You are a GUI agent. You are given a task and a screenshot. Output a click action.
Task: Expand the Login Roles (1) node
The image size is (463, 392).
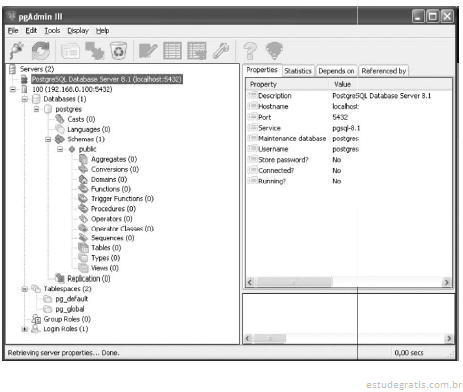[x=25, y=329]
